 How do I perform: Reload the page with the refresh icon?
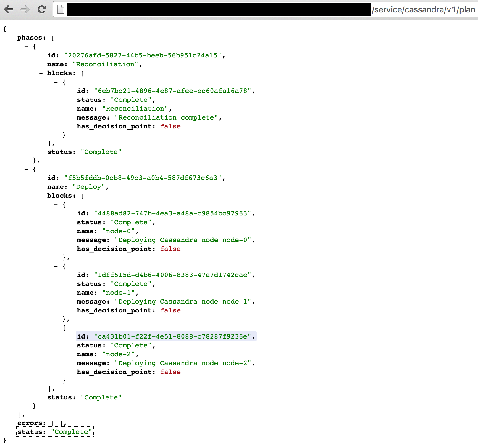click(x=42, y=9)
